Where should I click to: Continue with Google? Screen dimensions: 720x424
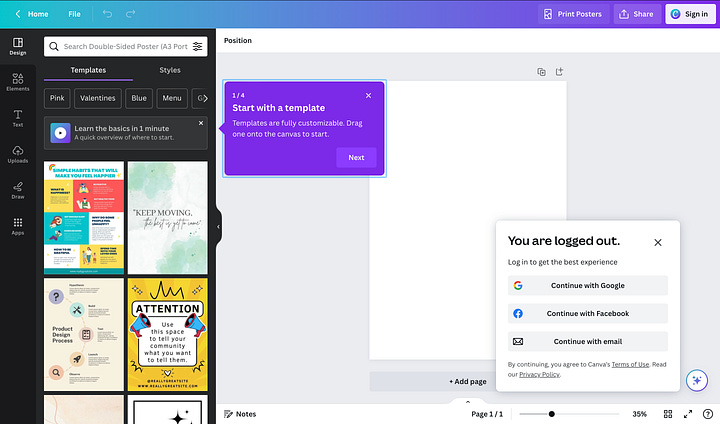point(588,285)
